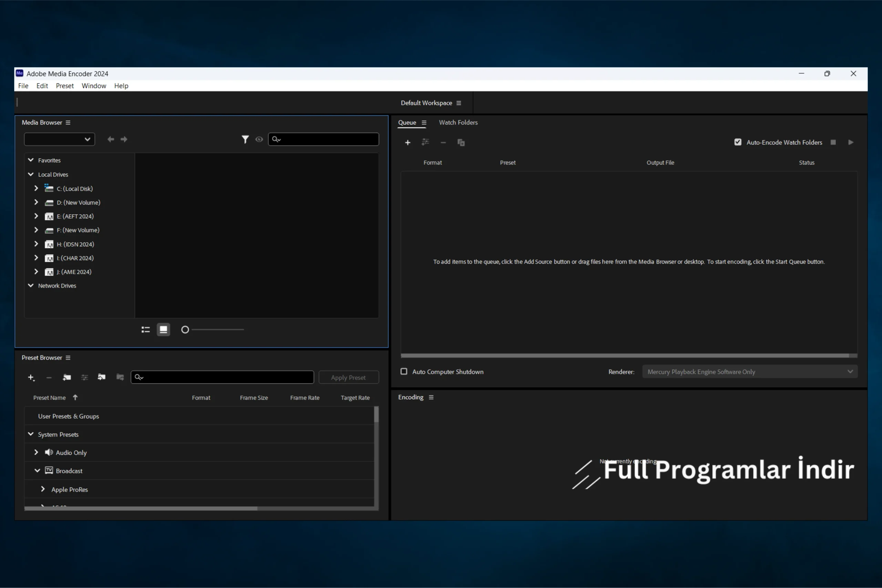Expand the Apple ProRes presets
Image resolution: width=882 pixels, height=588 pixels.
pos(43,489)
